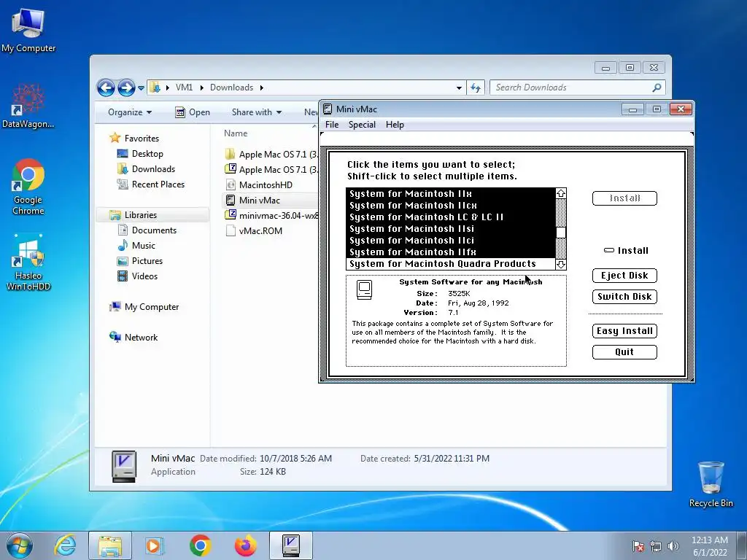Viewport: 747px width, 560px height.
Task: Click the Eject Disk button
Action: (624, 275)
